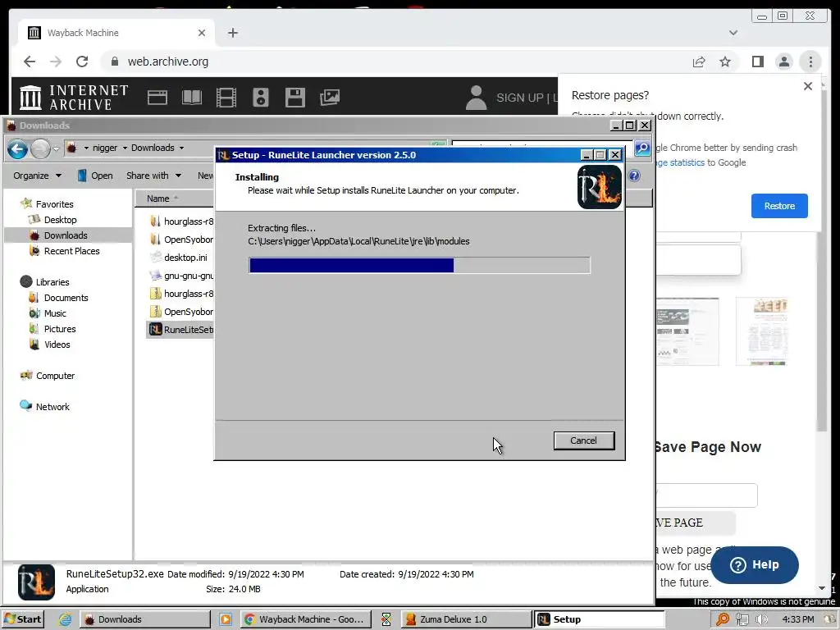The width and height of the screenshot is (840, 630).
Task: Open the Share with dropdown menu
Action: pos(153,176)
